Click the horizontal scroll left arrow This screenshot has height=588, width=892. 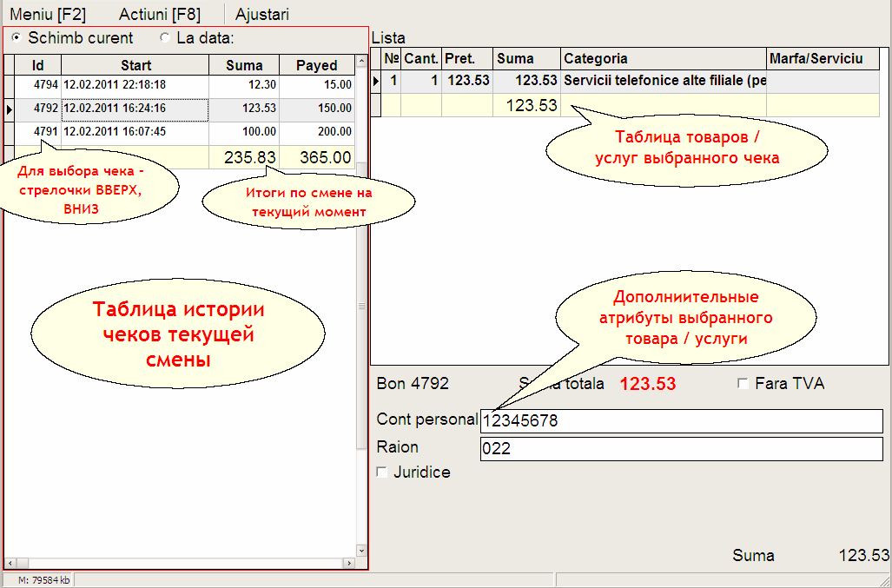(x=10, y=563)
